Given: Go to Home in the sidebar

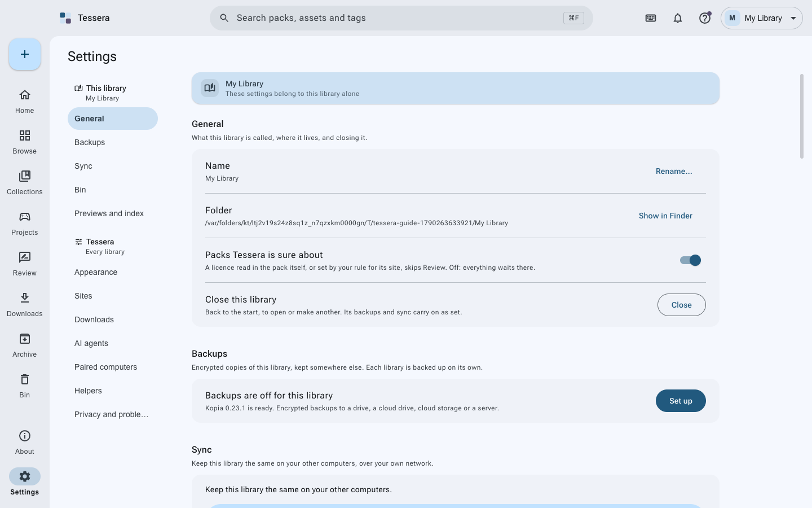Looking at the screenshot, I should point(25,102).
